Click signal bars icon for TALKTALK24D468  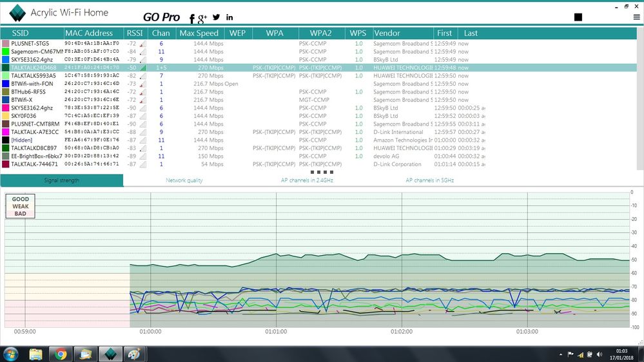tap(142, 68)
